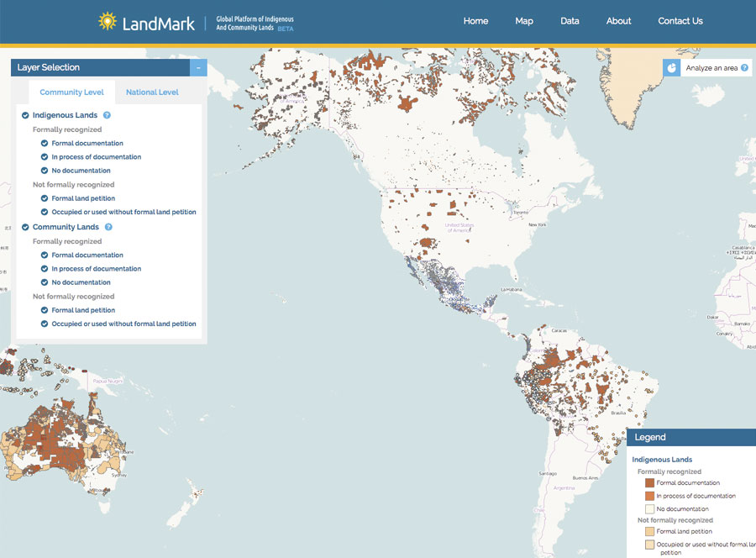Click the Papua Nugini map label
The width and height of the screenshot is (756, 558).
pyautogui.click(x=108, y=381)
